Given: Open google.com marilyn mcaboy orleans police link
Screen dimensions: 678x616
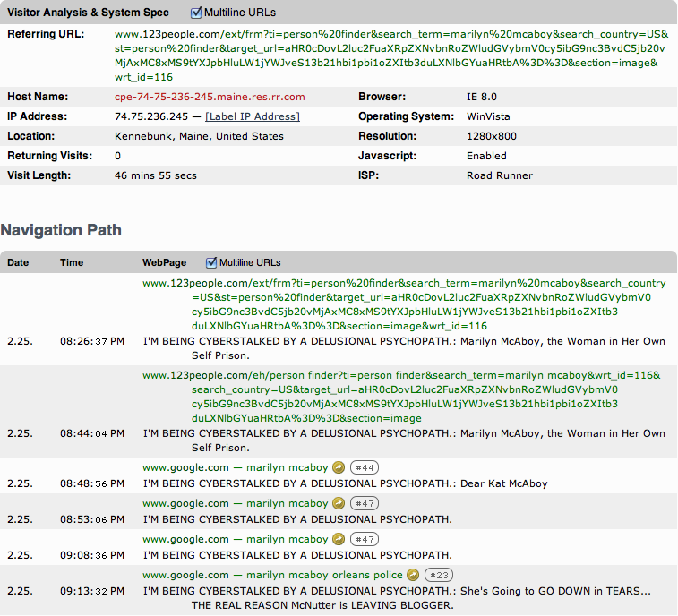Looking at the screenshot, I should 272,575.
